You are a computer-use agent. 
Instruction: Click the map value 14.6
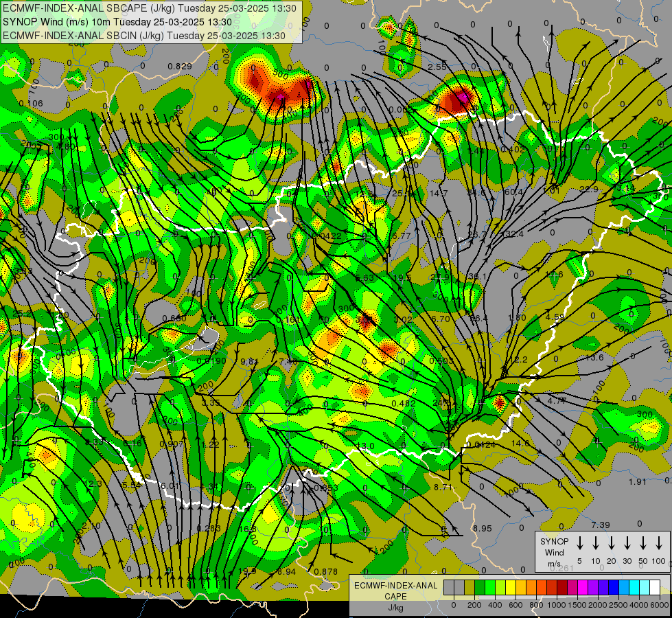(x=520, y=444)
